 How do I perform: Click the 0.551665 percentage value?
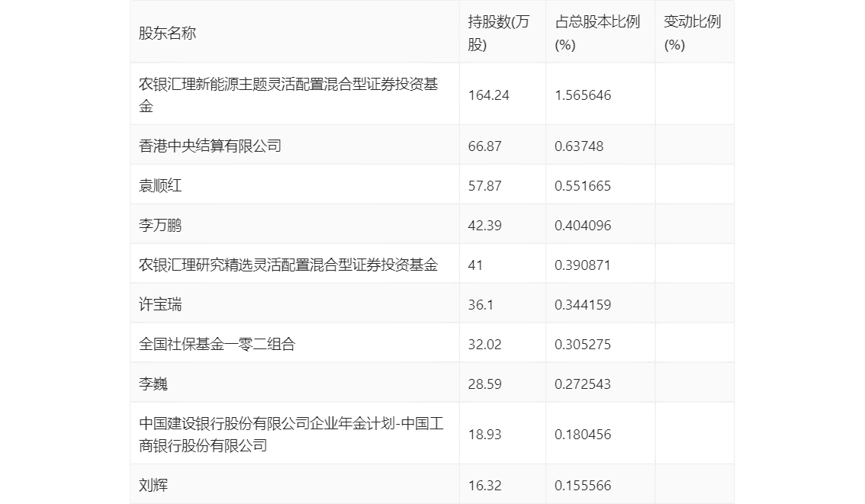pos(583,186)
